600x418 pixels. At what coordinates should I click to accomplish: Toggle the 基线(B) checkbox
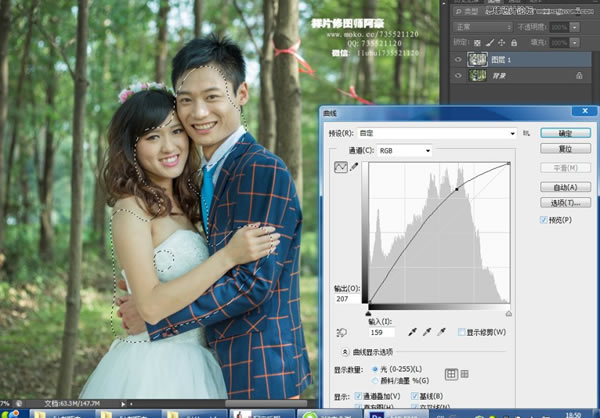pos(414,396)
